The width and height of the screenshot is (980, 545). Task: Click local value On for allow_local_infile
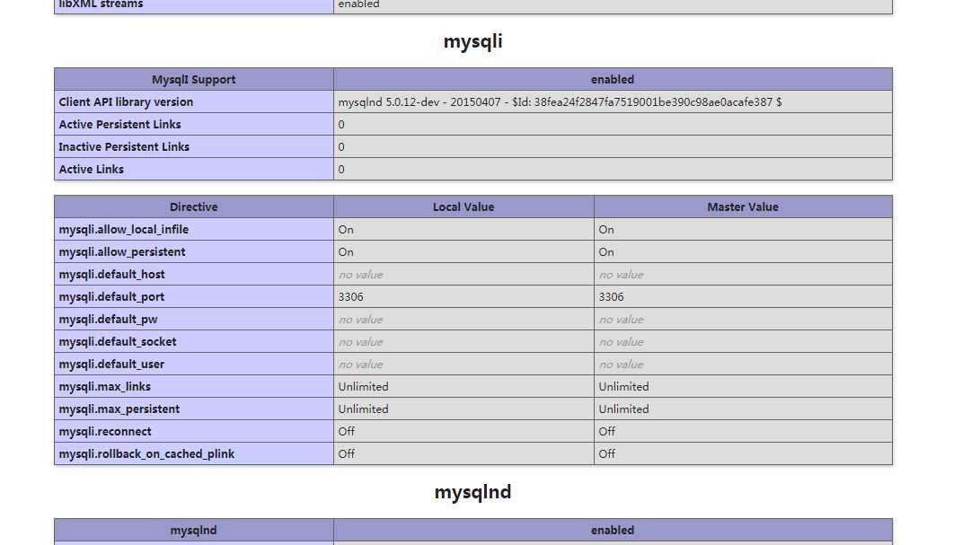coord(346,229)
